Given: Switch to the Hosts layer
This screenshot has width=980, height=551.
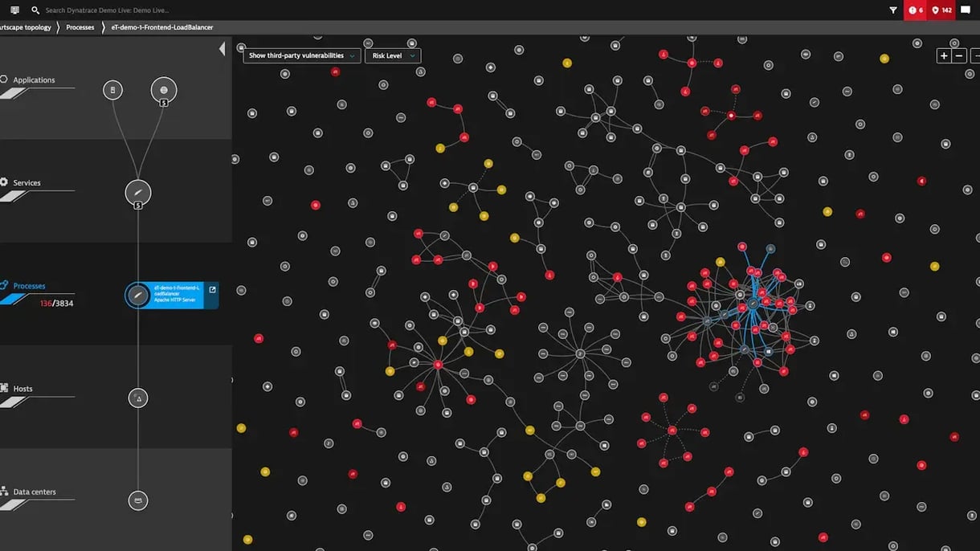Looking at the screenshot, I should 22,389.
